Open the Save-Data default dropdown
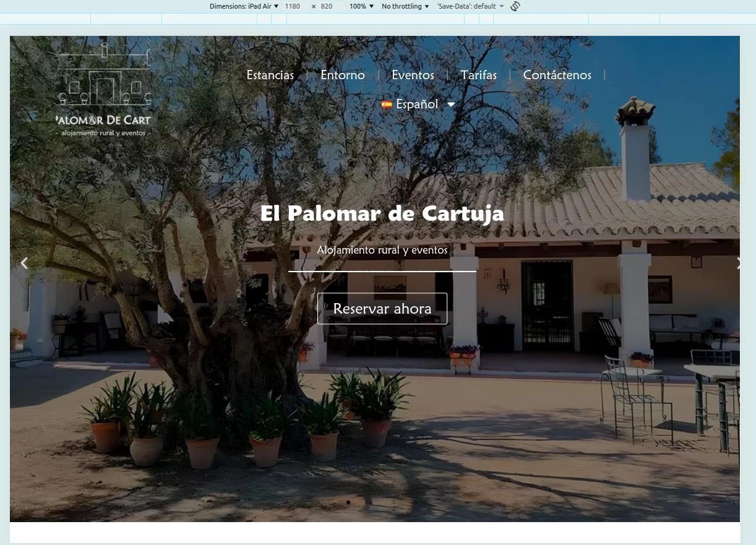The width and height of the screenshot is (756, 545). 470,6
